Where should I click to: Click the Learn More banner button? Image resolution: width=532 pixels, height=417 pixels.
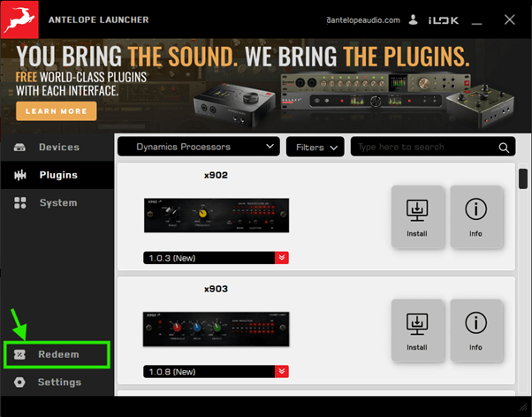coord(57,111)
